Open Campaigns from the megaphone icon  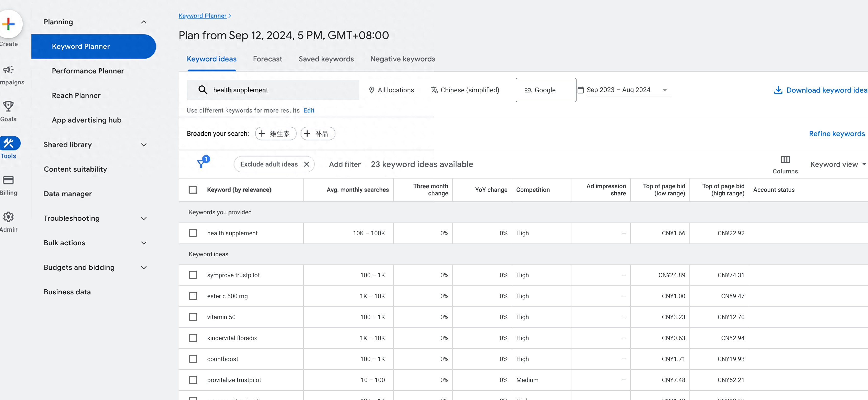(8, 70)
